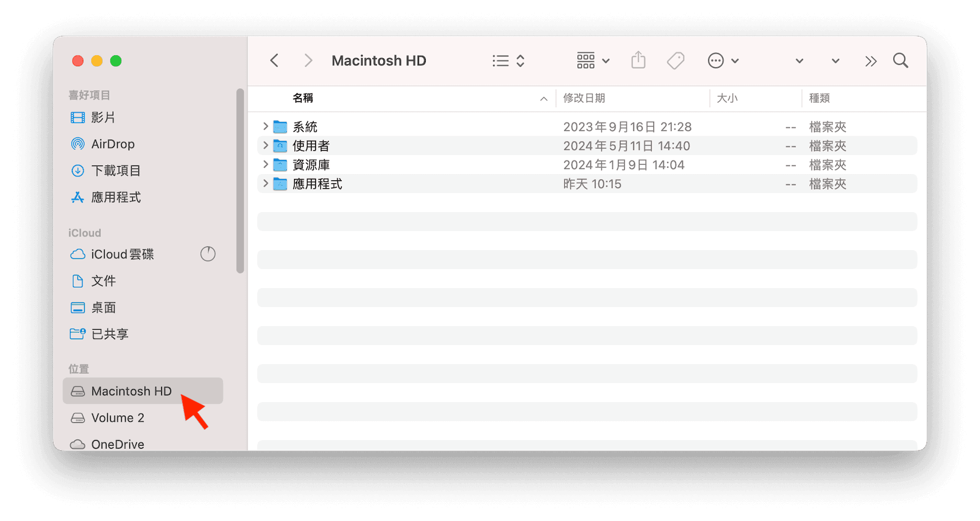Click the Edit Tags icon
This screenshot has height=521, width=980.
click(x=676, y=61)
